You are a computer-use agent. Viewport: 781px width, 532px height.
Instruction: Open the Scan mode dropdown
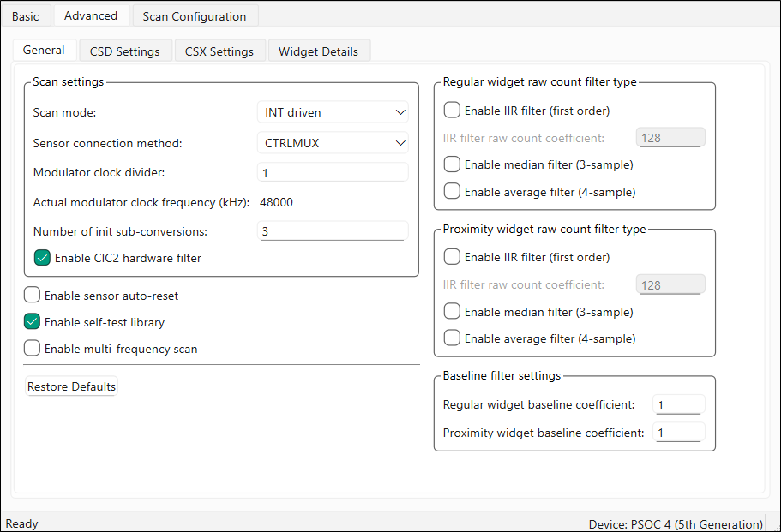[333, 112]
